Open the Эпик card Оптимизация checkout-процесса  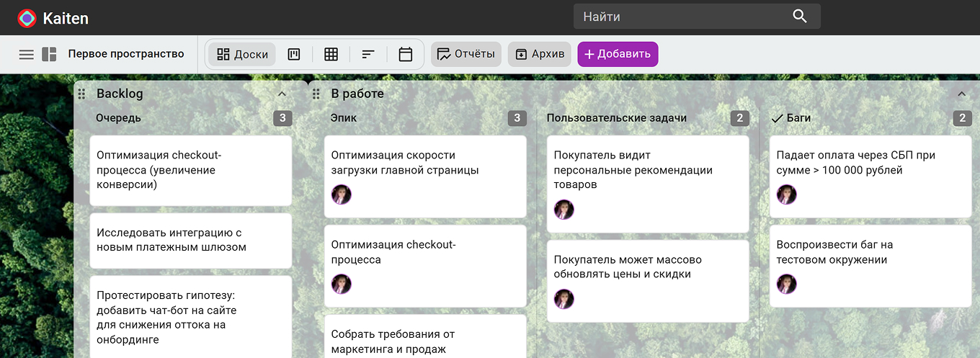425,266
